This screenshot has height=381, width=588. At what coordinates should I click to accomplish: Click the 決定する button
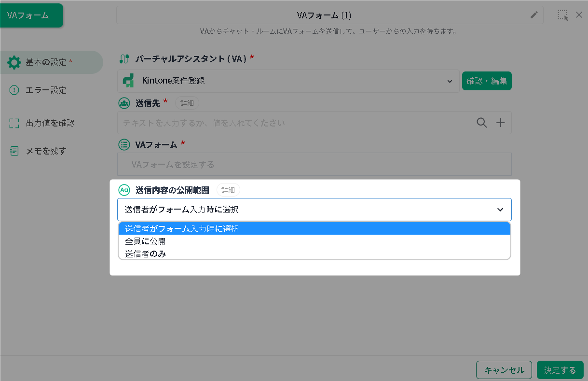tap(560, 370)
